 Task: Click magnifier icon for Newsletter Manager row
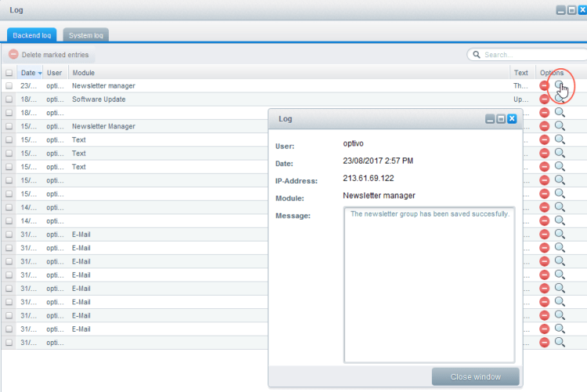click(560, 126)
